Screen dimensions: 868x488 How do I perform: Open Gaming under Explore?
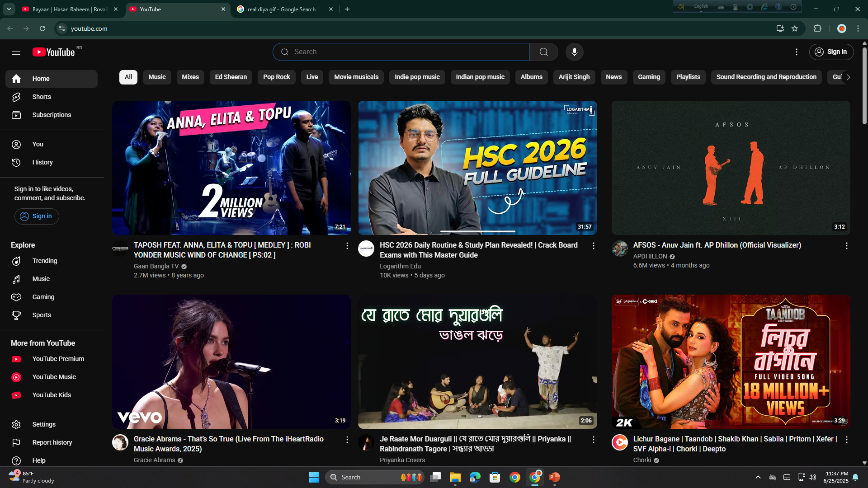(52, 297)
